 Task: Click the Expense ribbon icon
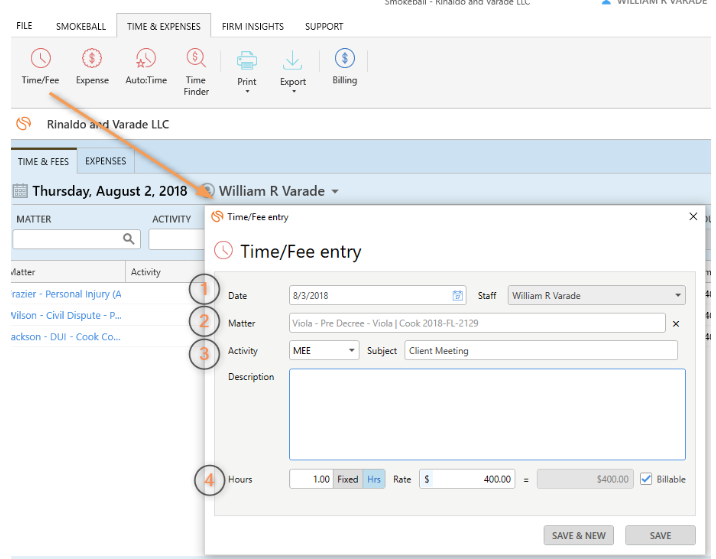[x=92, y=67]
